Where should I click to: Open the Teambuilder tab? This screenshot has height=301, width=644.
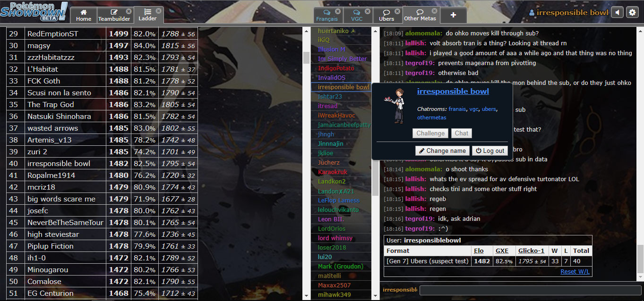114,15
